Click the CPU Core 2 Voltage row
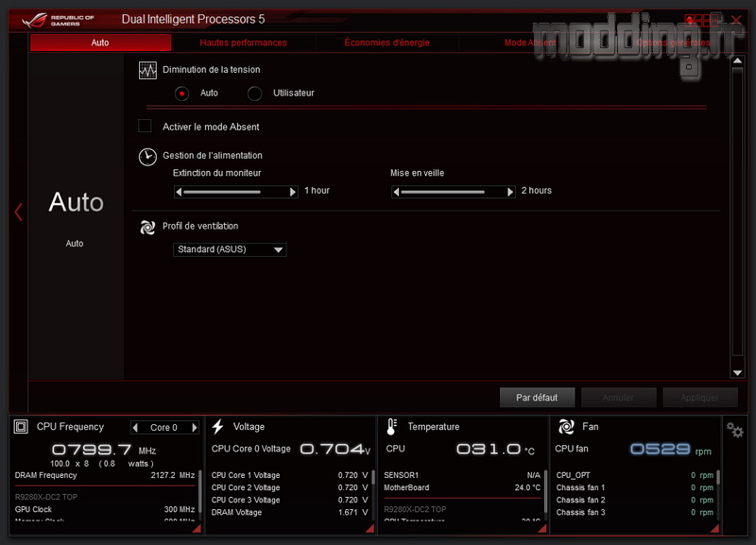 [x=289, y=487]
